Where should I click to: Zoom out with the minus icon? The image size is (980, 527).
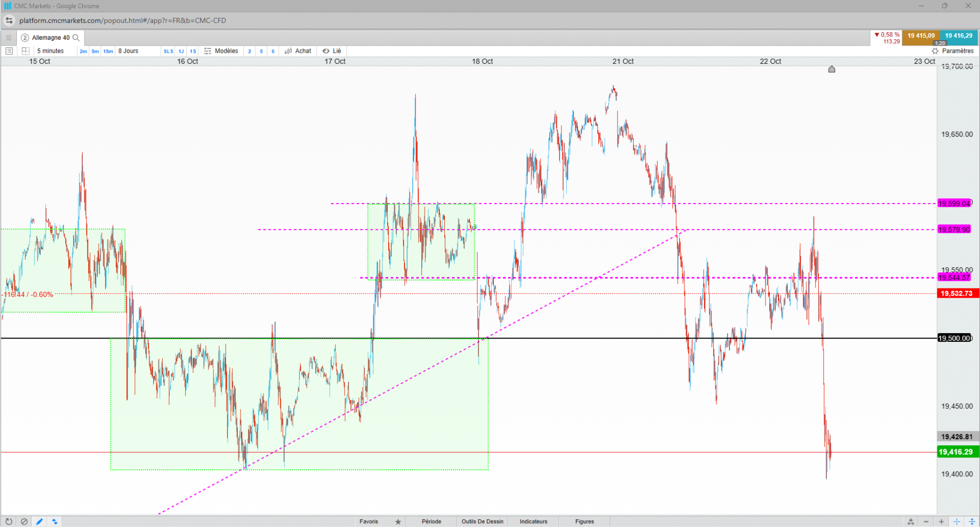(x=926, y=522)
